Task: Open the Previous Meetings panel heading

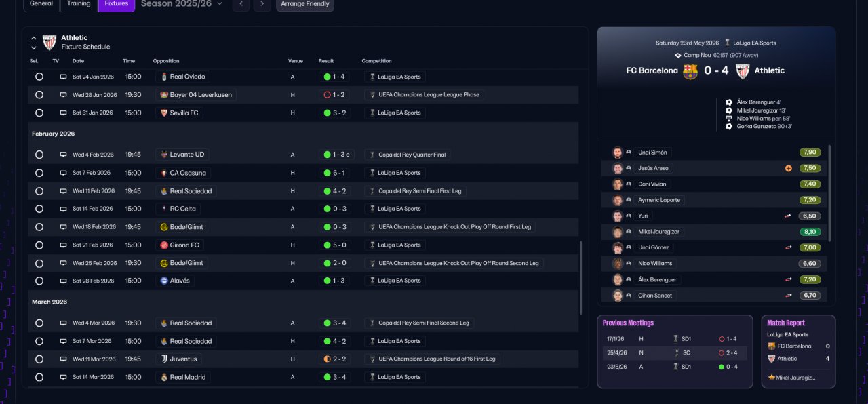Action: tap(628, 323)
